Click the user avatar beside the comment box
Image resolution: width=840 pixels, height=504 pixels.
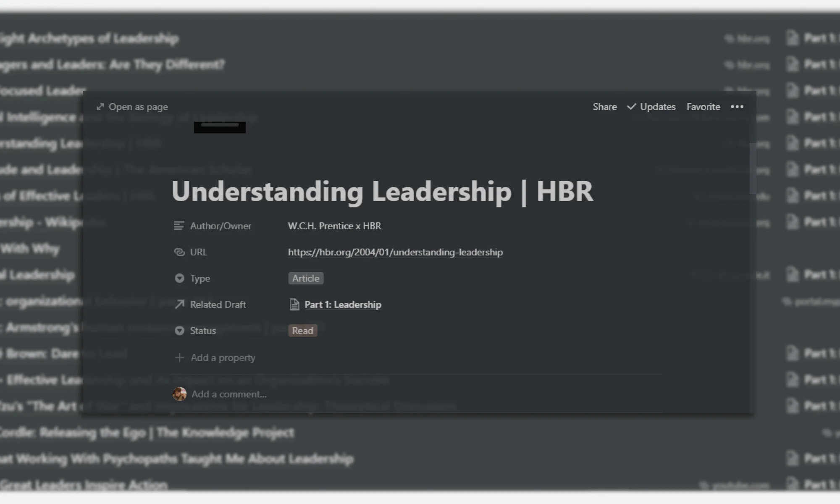[x=179, y=394]
